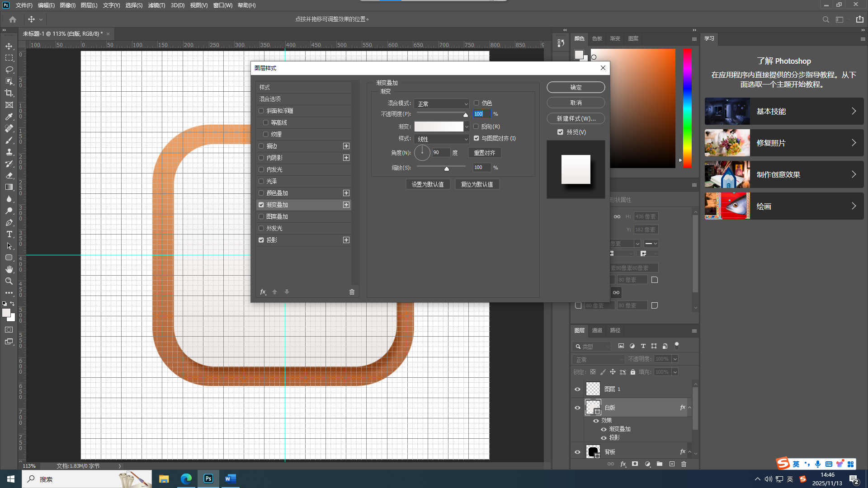Click the gradient color preview swatch
The width and height of the screenshot is (868, 488).
(439, 127)
